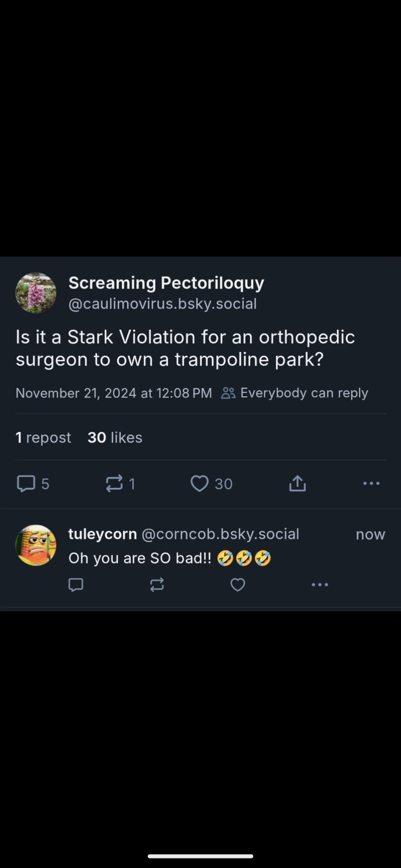Check the 'Everybody can reply' setting
The image size is (401, 868).
click(x=295, y=393)
